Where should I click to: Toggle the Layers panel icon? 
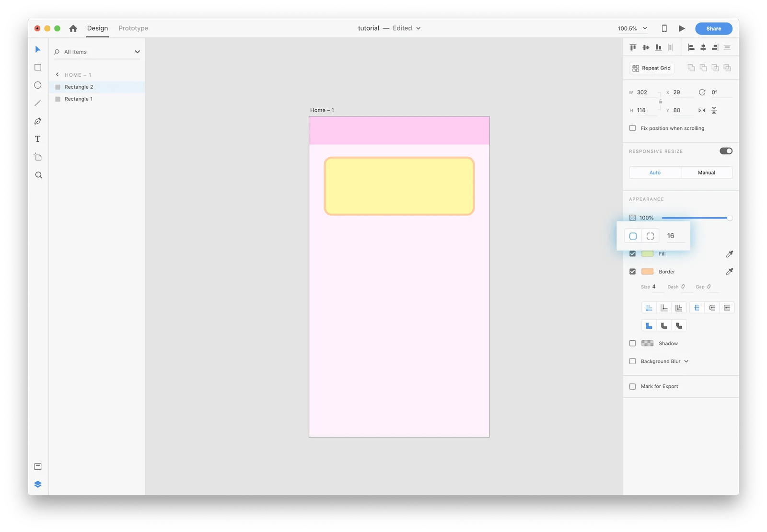click(38, 484)
